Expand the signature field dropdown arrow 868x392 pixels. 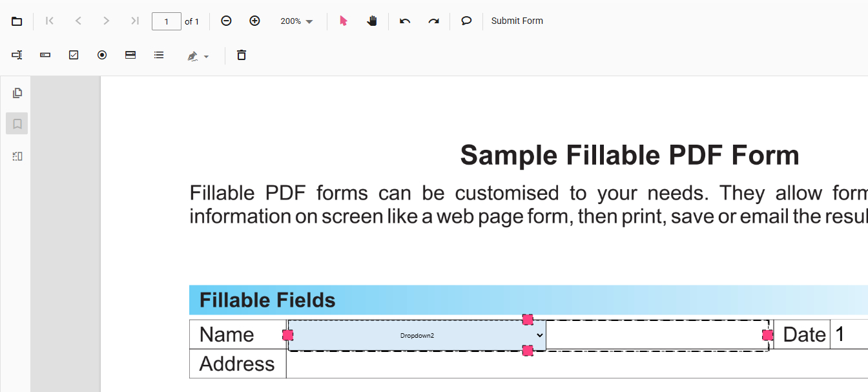pyautogui.click(x=207, y=57)
